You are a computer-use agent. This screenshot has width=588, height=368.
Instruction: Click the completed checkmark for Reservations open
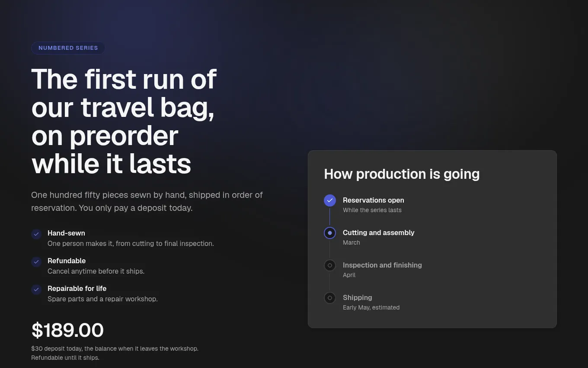[x=330, y=200]
